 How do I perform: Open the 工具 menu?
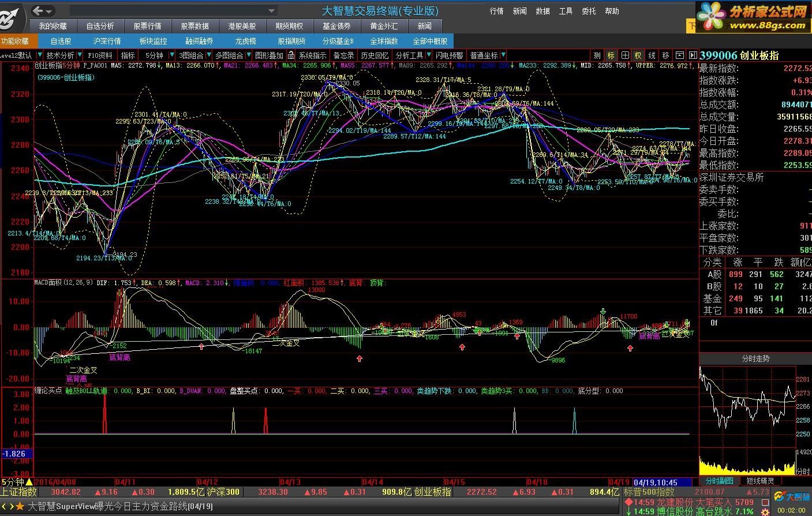(x=566, y=11)
